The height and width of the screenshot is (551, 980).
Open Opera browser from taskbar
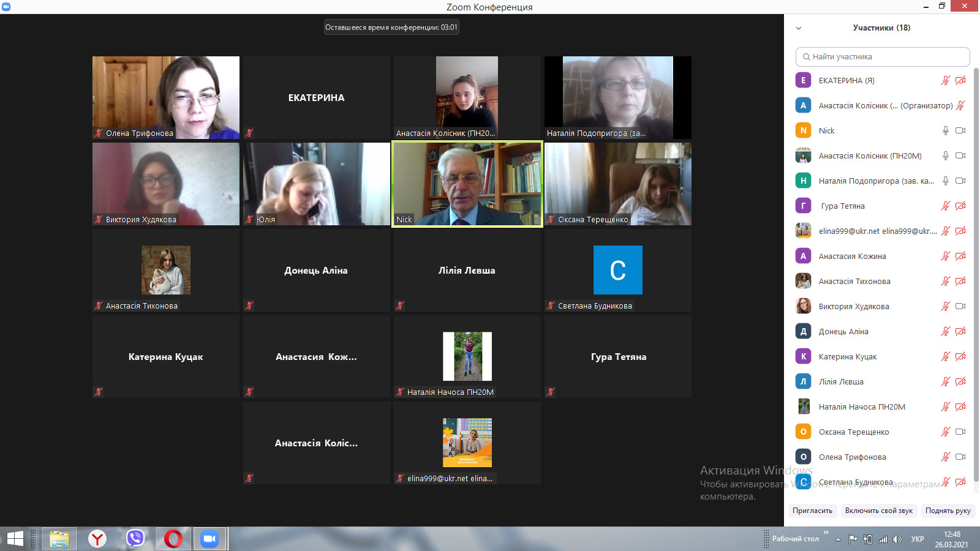(173, 539)
